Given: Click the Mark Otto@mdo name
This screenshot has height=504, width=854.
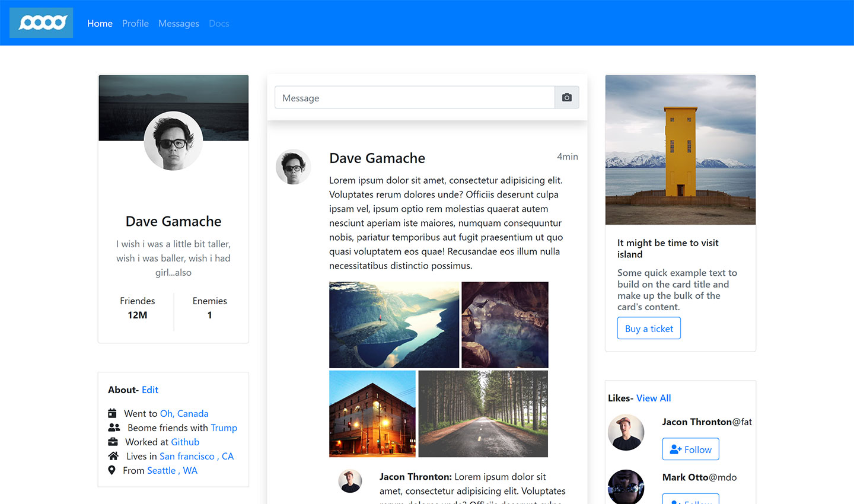Looking at the screenshot, I should (x=699, y=477).
